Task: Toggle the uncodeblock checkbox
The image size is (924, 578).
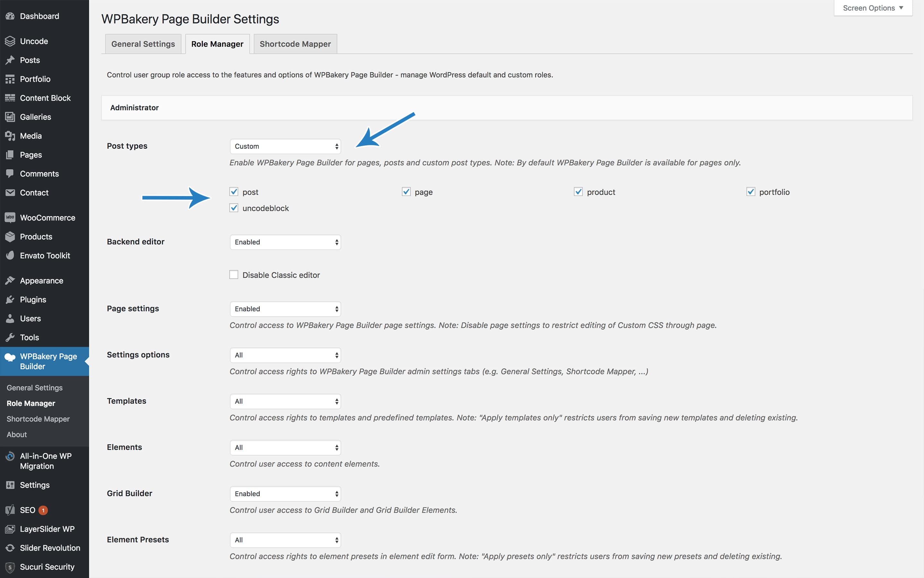Action: point(234,208)
